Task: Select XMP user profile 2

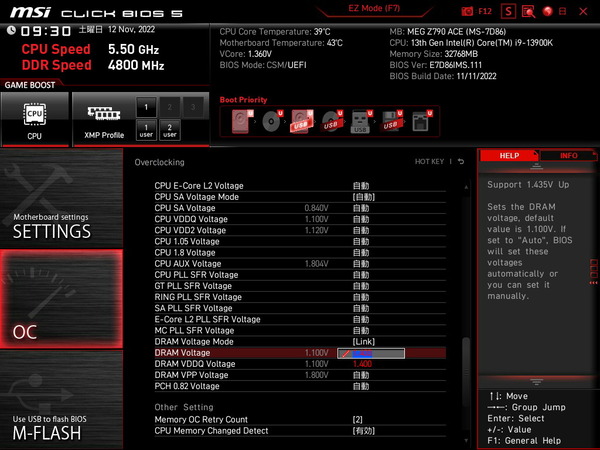Action: click(170, 130)
